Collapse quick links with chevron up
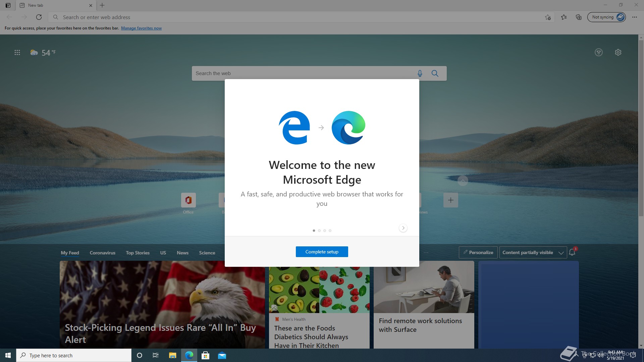The height and width of the screenshot is (362, 644). pos(463,181)
